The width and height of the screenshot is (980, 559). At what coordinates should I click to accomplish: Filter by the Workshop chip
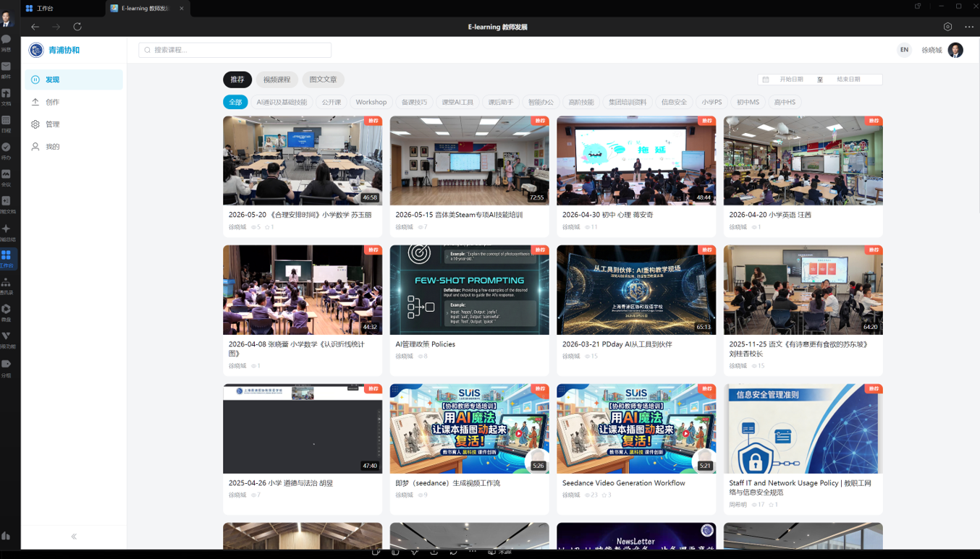click(x=371, y=102)
